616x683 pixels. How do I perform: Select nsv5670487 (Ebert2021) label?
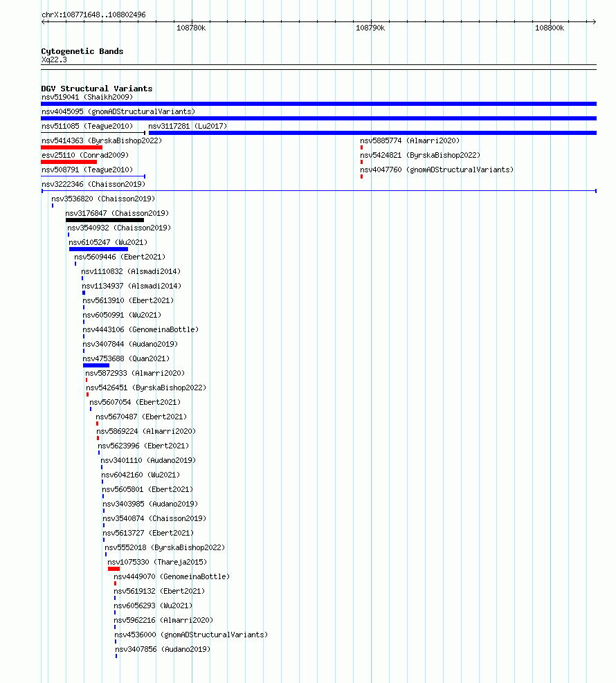(141, 417)
